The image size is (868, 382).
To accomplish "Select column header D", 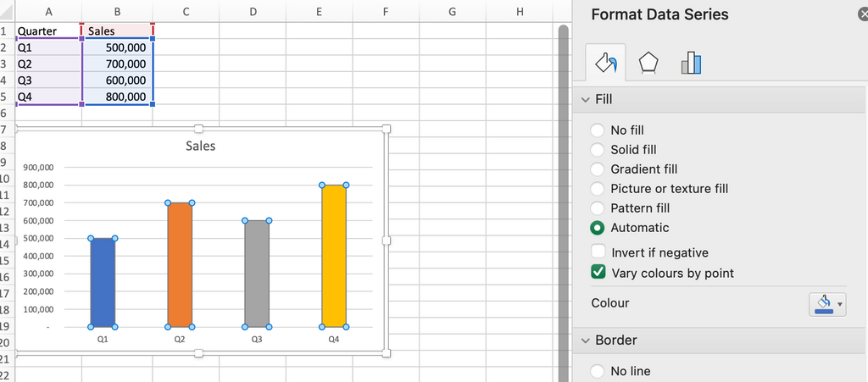I will coord(253,12).
